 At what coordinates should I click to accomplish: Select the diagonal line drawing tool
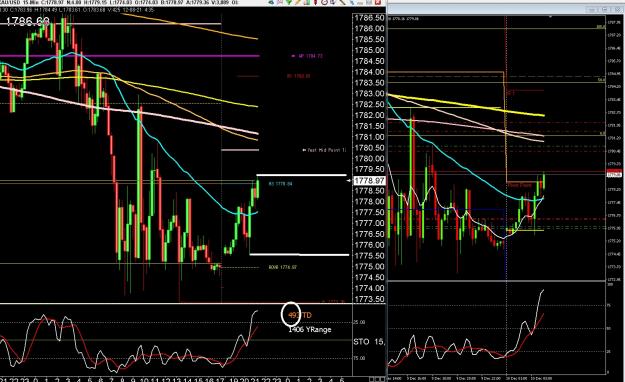[342, 2]
